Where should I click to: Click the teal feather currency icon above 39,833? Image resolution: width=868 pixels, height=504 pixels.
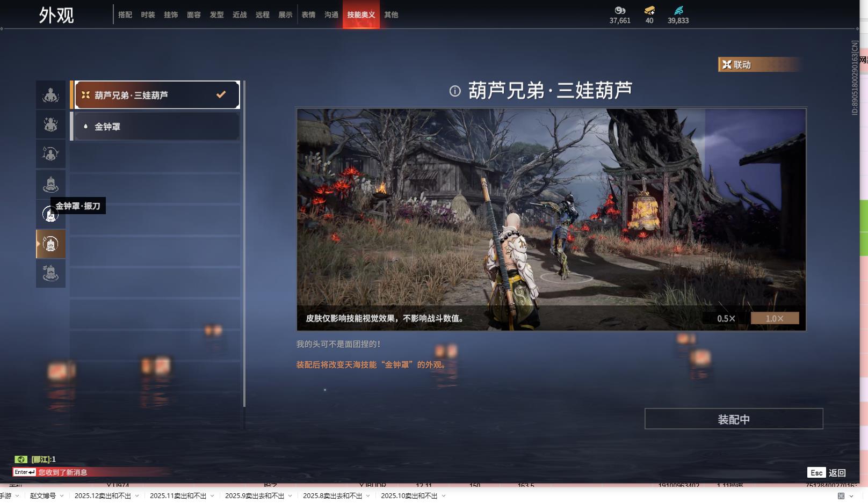pos(678,10)
